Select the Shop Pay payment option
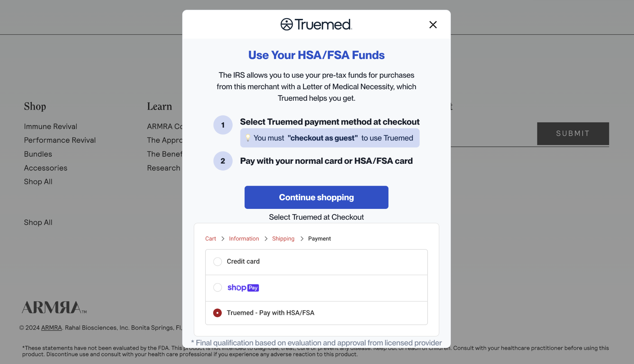634x364 pixels. click(x=217, y=287)
